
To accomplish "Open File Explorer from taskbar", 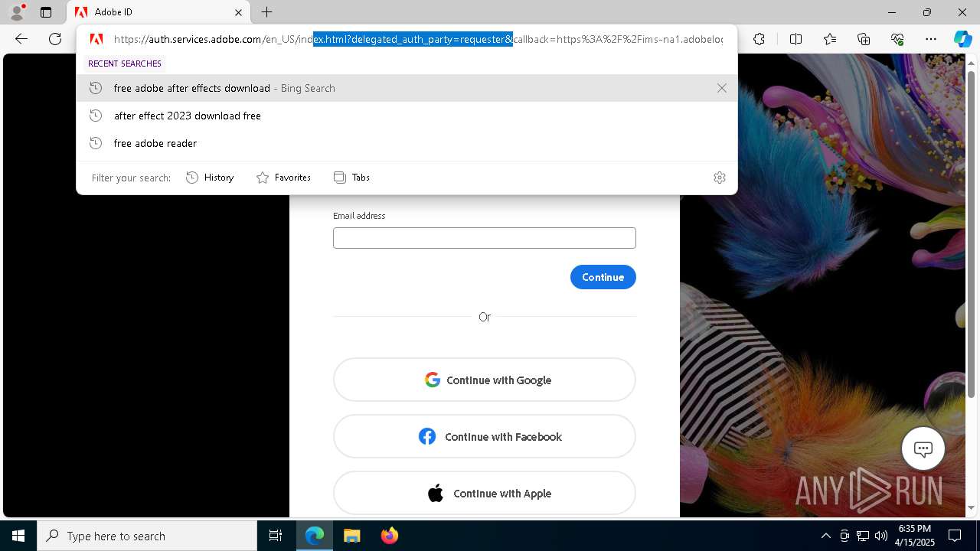I will pos(351,536).
